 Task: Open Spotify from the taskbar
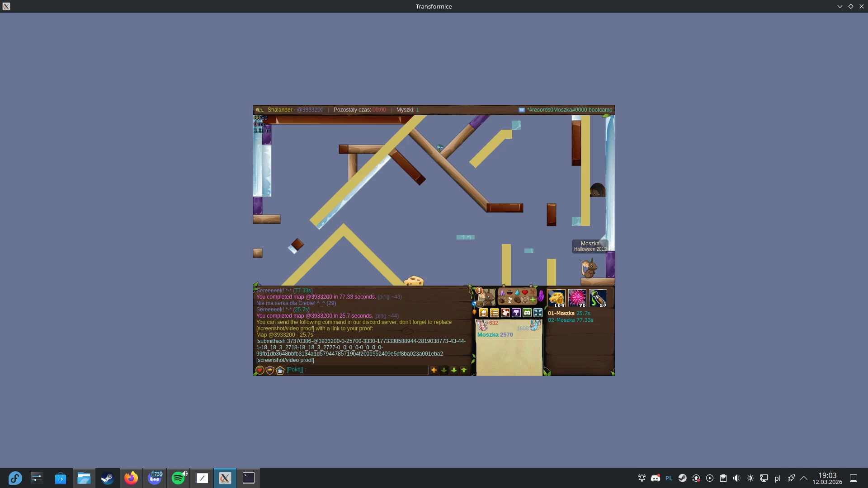[178, 478]
